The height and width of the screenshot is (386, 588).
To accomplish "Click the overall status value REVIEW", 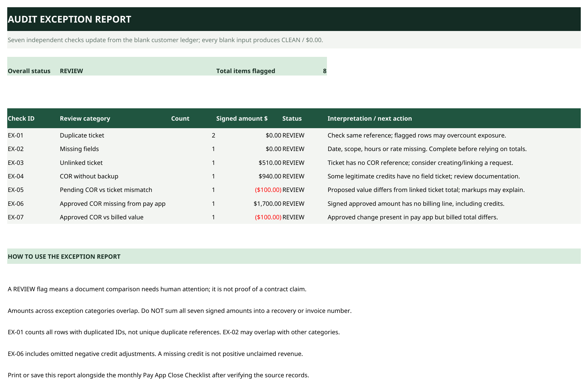I will (71, 71).
